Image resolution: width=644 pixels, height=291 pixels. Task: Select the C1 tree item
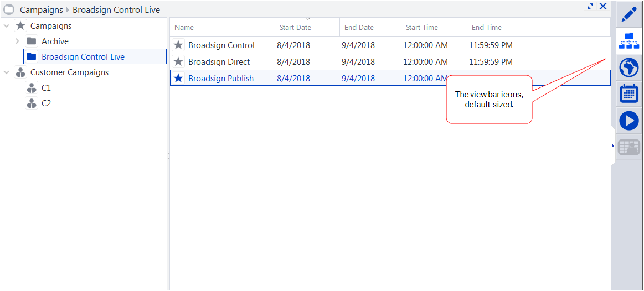47,88
